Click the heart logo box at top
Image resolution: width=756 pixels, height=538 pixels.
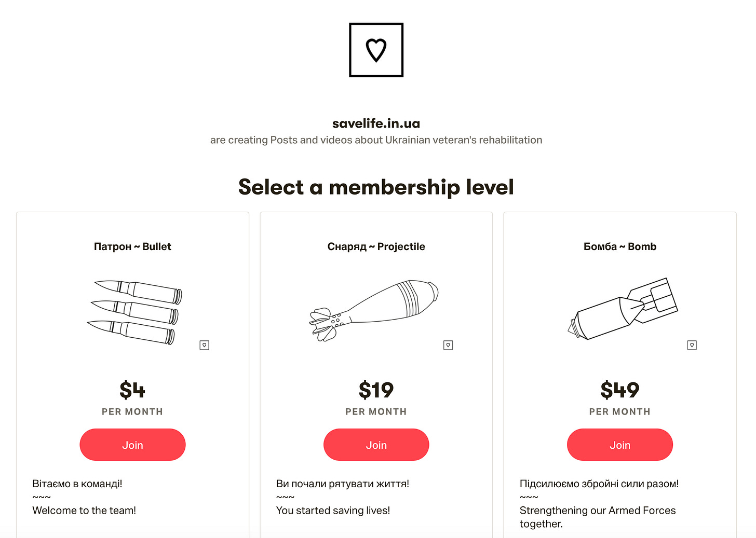376,50
